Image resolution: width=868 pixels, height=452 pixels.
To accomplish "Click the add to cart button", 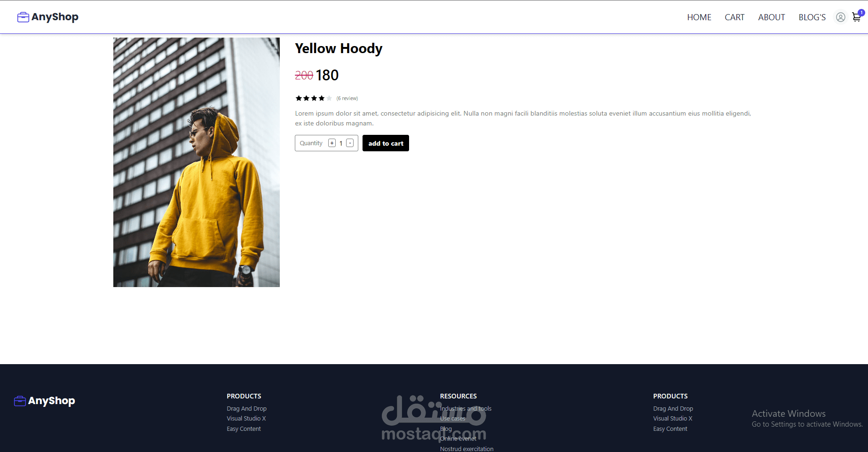I will coord(386,143).
